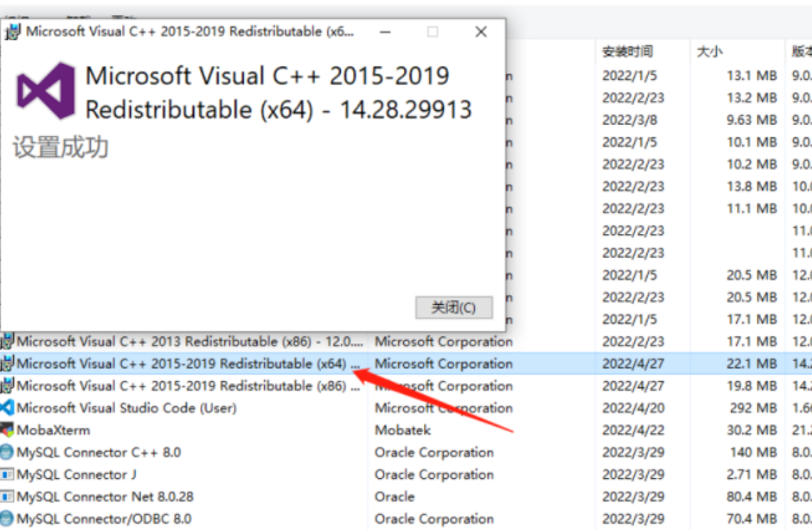The image size is (812, 530).
Task: Click the 关闭(C) button in installer dialog
Action: [454, 308]
